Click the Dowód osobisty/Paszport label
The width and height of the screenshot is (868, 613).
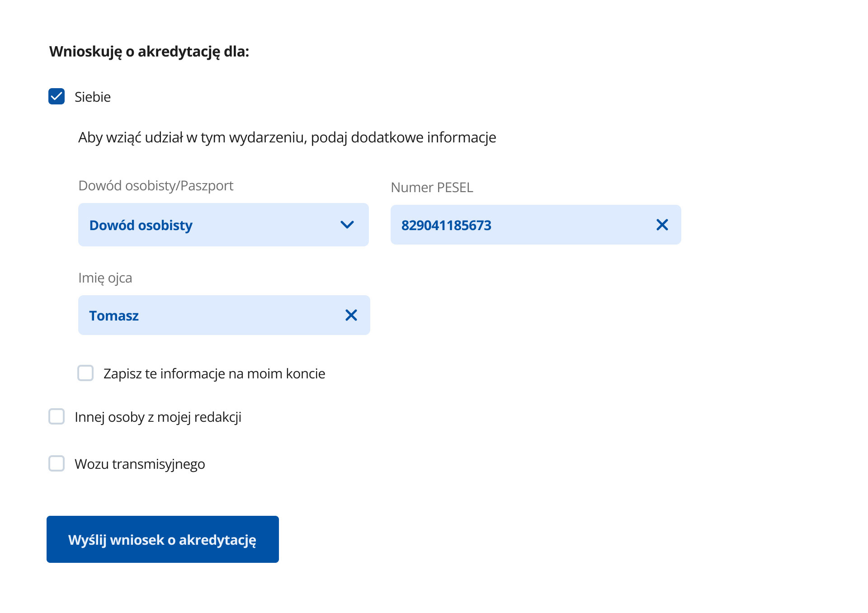156,185
